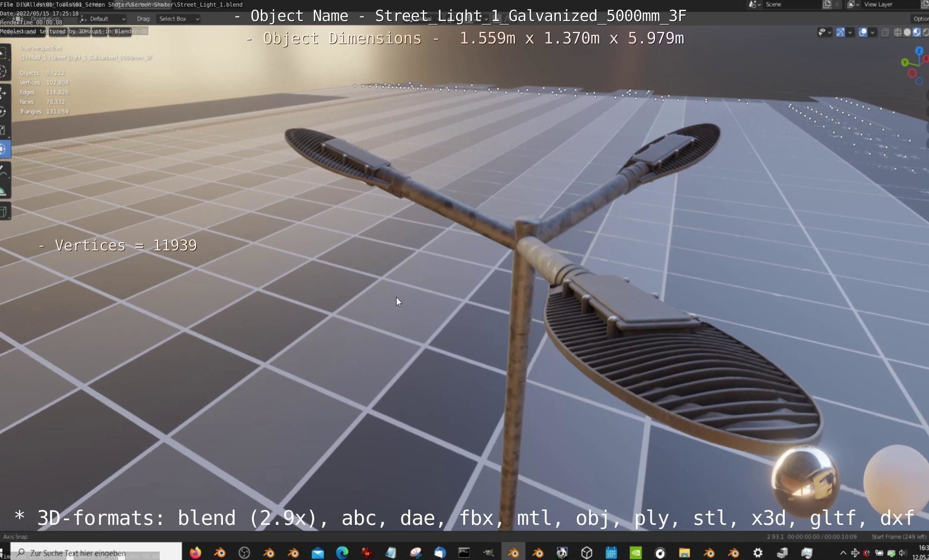Toggle Show Gizmo button

coord(841,32)
